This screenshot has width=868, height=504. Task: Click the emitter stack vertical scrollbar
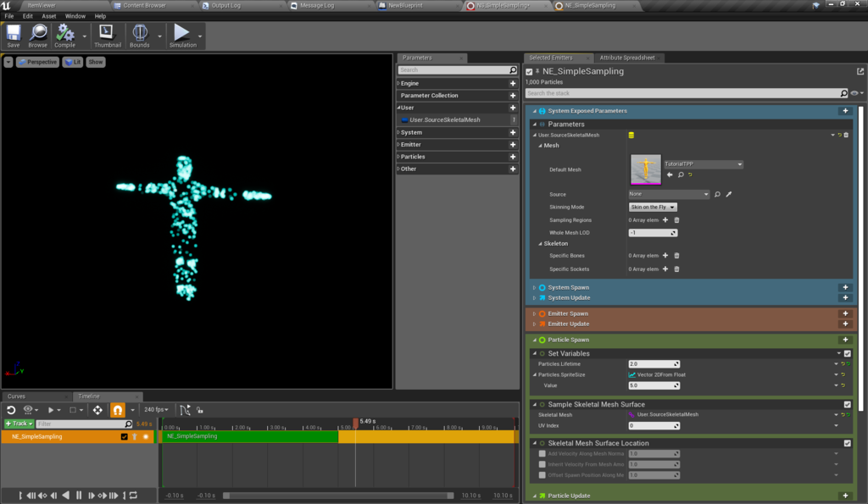tap(861, 260)
